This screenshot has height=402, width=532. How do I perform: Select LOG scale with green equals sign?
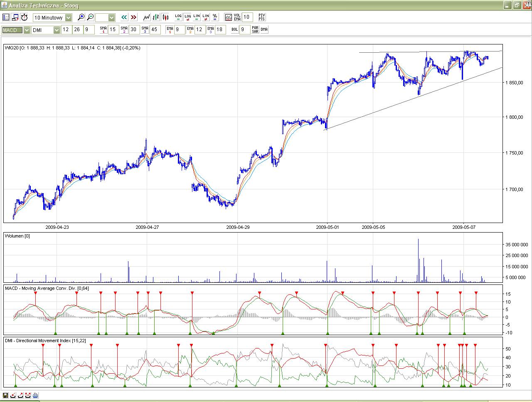[178, 17]
